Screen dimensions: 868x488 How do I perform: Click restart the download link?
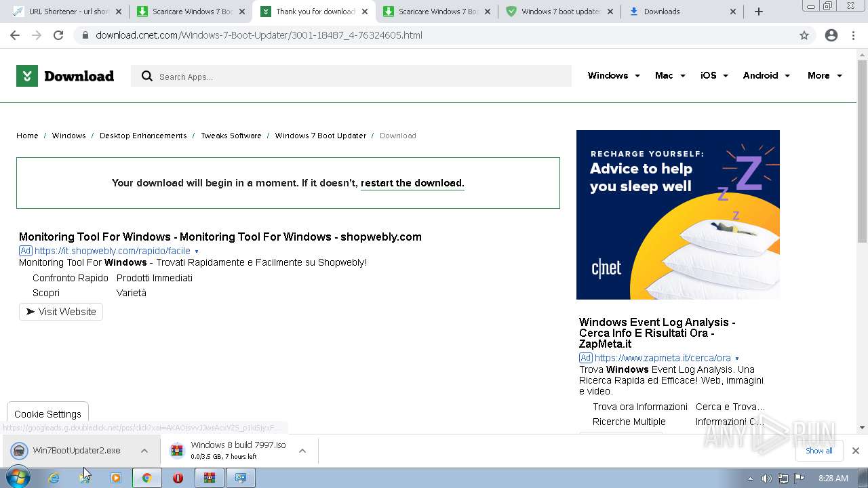click(412, 183)
